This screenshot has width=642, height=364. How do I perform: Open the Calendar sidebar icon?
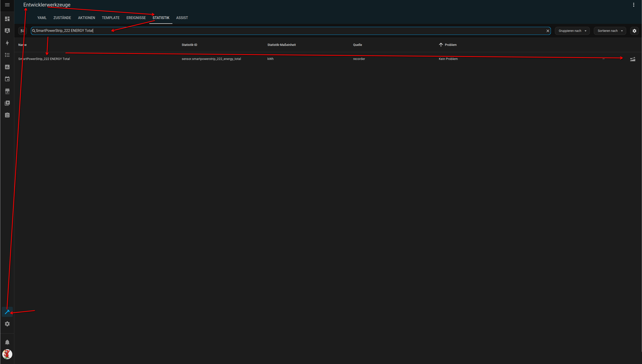pyautogui.click(x=7, y=79)
